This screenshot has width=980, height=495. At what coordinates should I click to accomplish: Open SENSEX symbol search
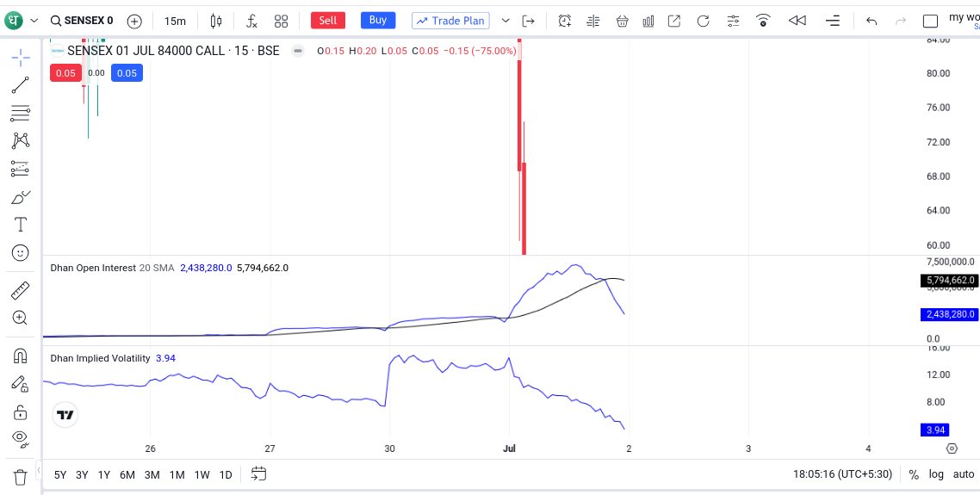coord(82,21)
